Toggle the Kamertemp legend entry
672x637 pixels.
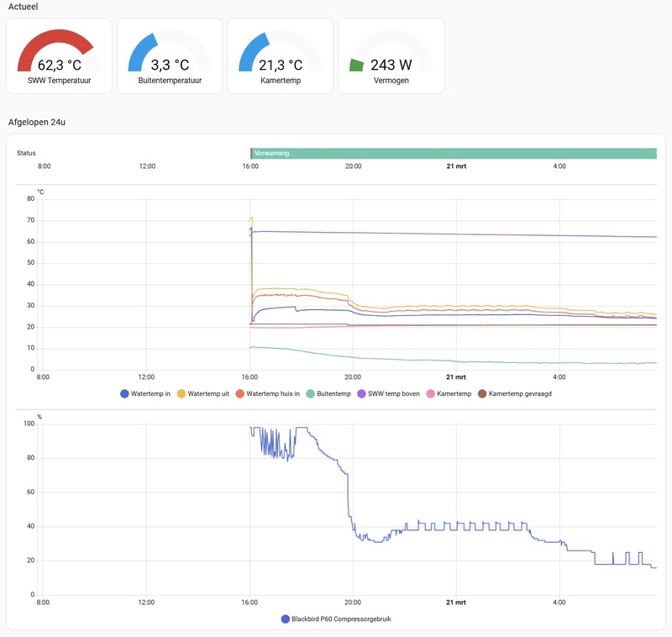[449, 393]
